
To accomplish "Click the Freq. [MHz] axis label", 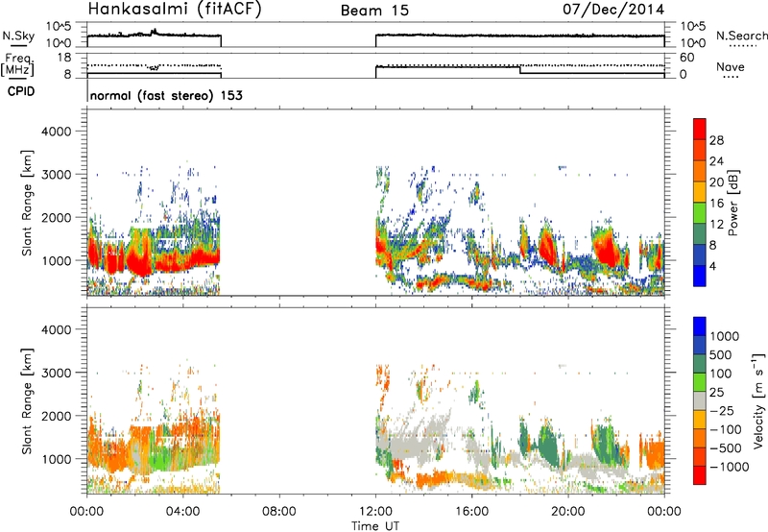I will pyautogui.click(x=18, y=64).
